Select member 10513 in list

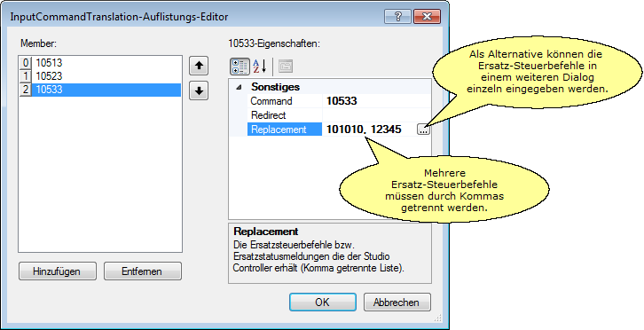[x=100, y=63]
